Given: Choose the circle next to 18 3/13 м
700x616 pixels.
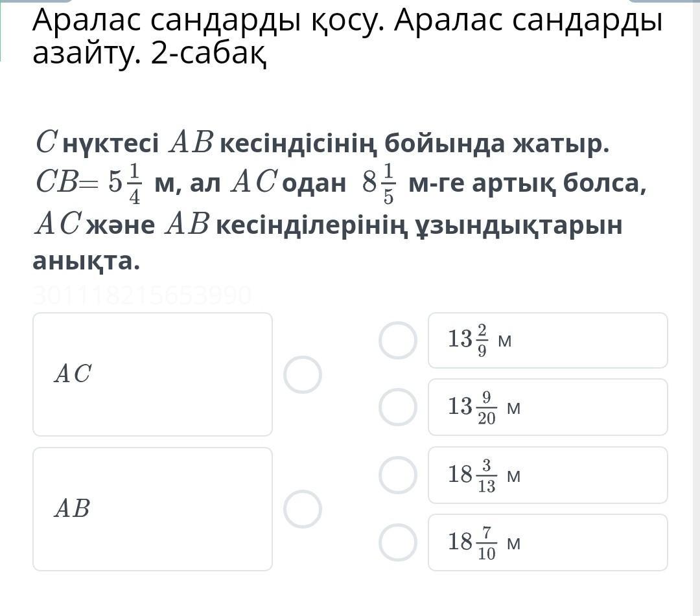Looking at the screenshot, I should [397, 475].
